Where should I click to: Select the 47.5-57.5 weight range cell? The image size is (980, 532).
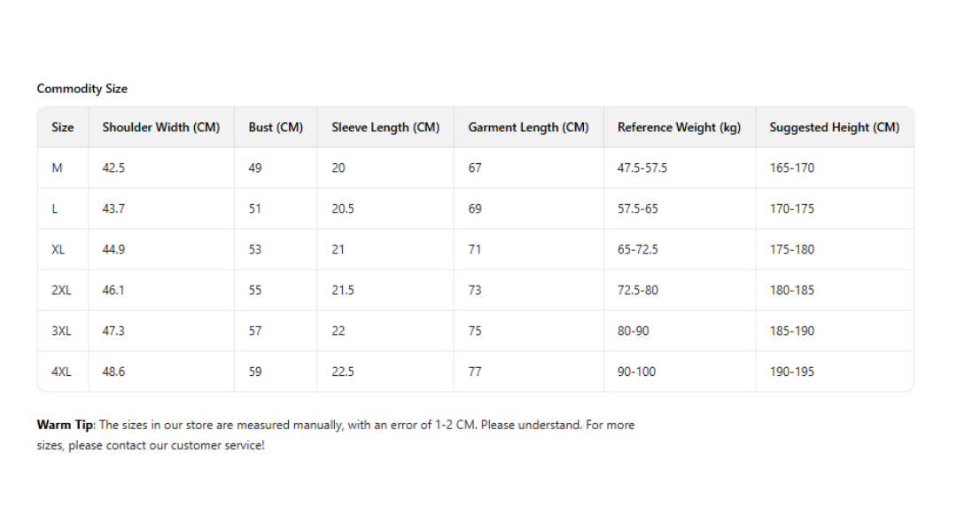click(x=642, y=168)
